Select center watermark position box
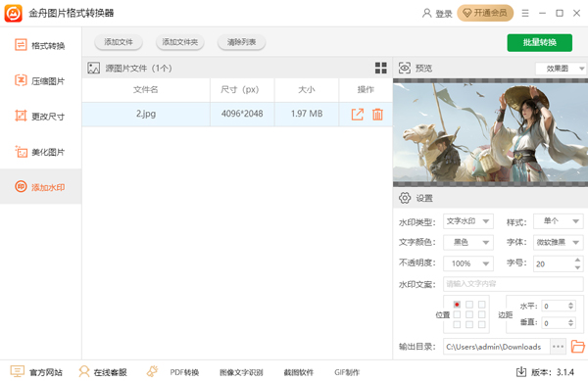Image resolution: width=588 pixels, height=381 pixels. click(469, 314)
